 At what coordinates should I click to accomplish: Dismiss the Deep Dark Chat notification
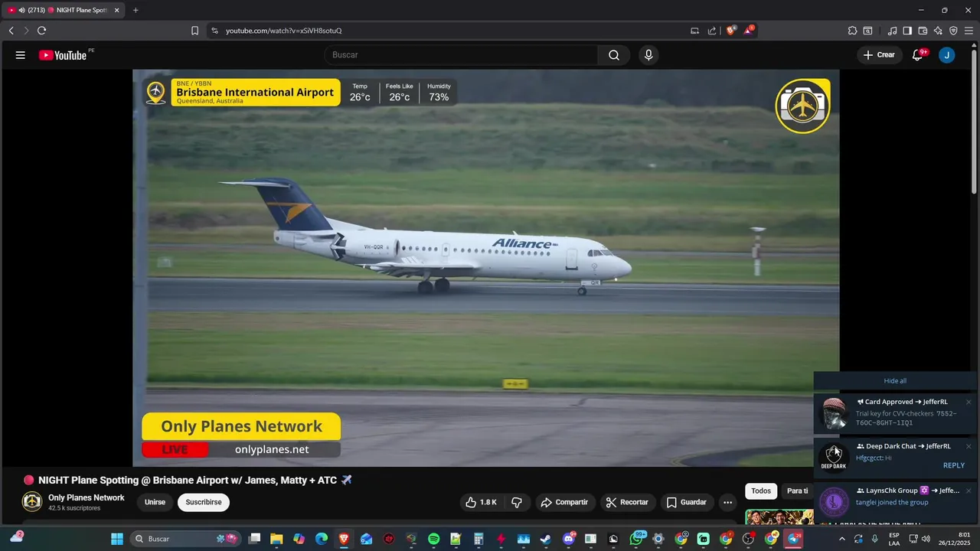(968, 446)
